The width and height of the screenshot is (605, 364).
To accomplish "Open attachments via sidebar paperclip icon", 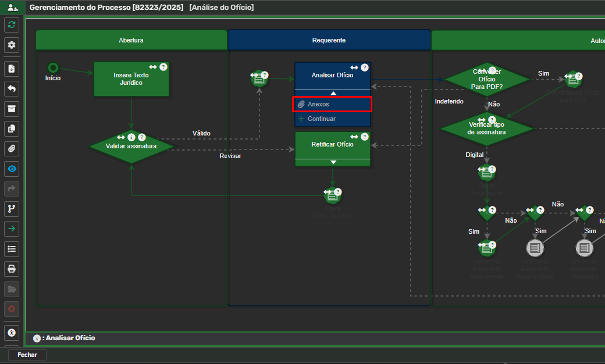I will (12, 149).
